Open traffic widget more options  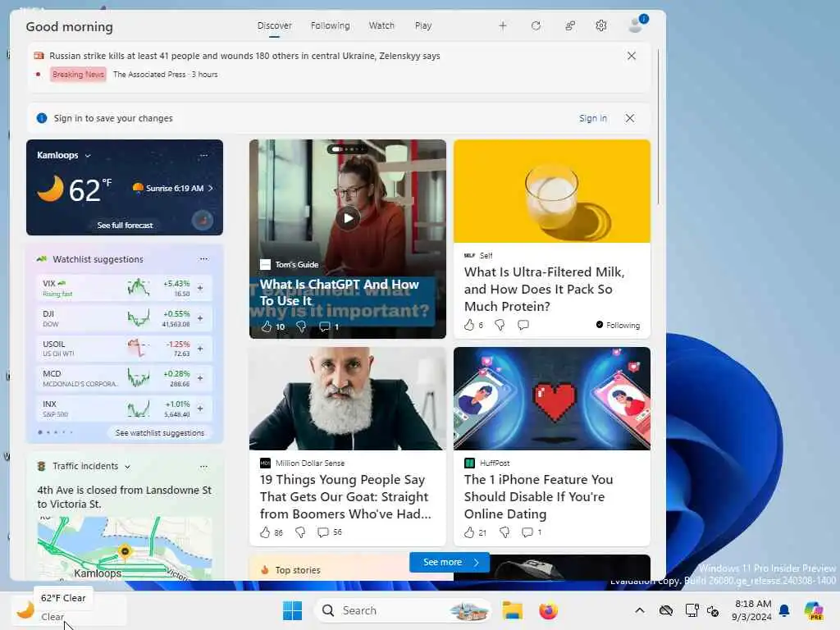203,467
